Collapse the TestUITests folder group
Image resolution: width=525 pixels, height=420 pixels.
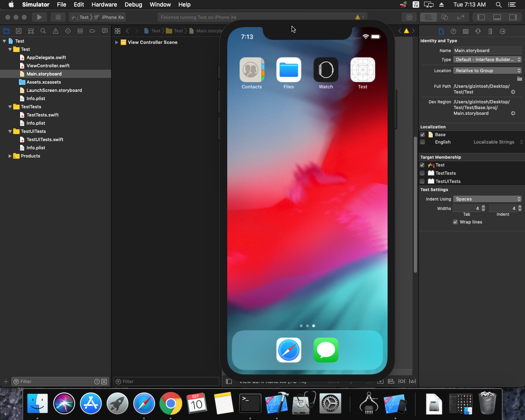click(x=10, y=131)
